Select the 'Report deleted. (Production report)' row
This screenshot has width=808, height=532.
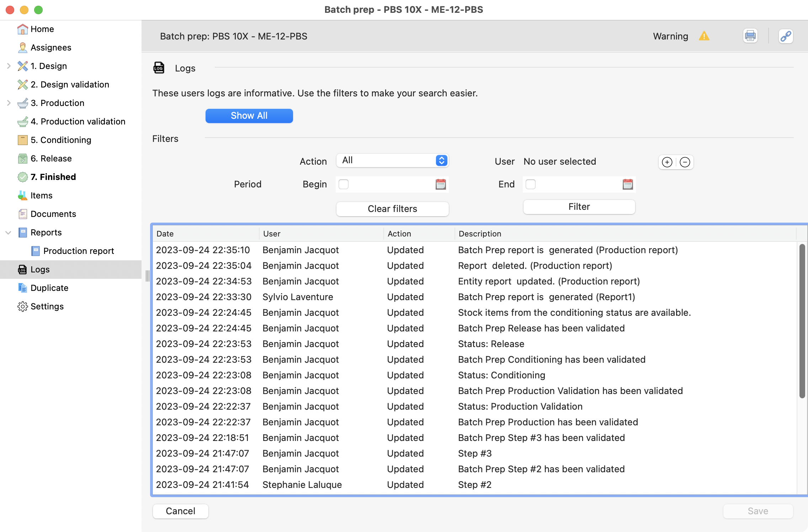pos(475,266)
